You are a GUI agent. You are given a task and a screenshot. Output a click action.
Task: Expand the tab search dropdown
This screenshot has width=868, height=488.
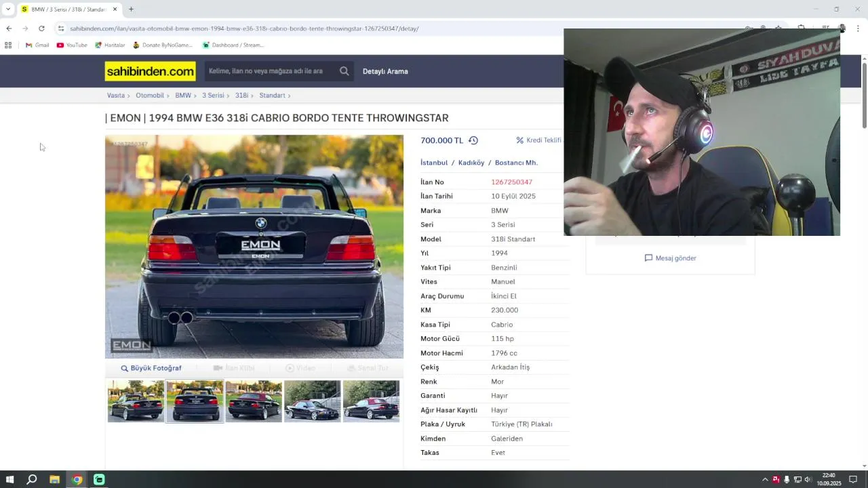pyautogui.click(x=8, y=9)
